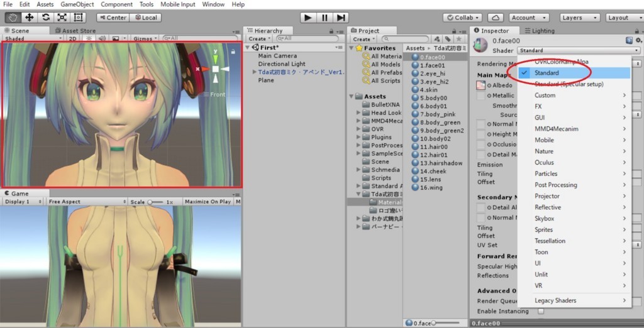The image size is (644, 328).
Task: Open the Legacy Shaders submenu
Action: [574, 300]
